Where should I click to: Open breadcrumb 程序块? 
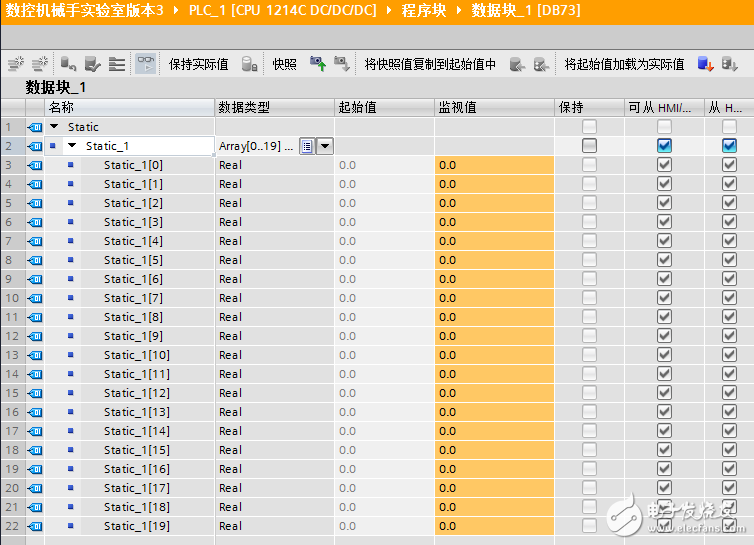pos(424,10)
